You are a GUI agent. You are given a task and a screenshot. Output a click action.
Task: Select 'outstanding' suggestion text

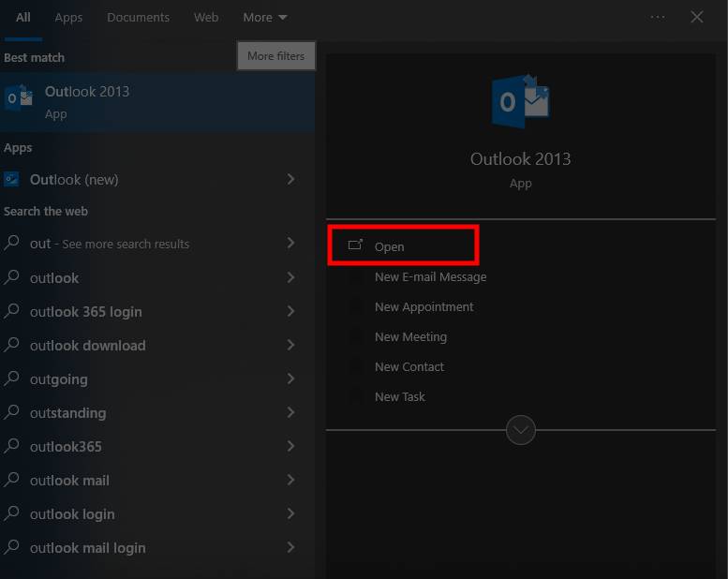[x=67, y=413]
